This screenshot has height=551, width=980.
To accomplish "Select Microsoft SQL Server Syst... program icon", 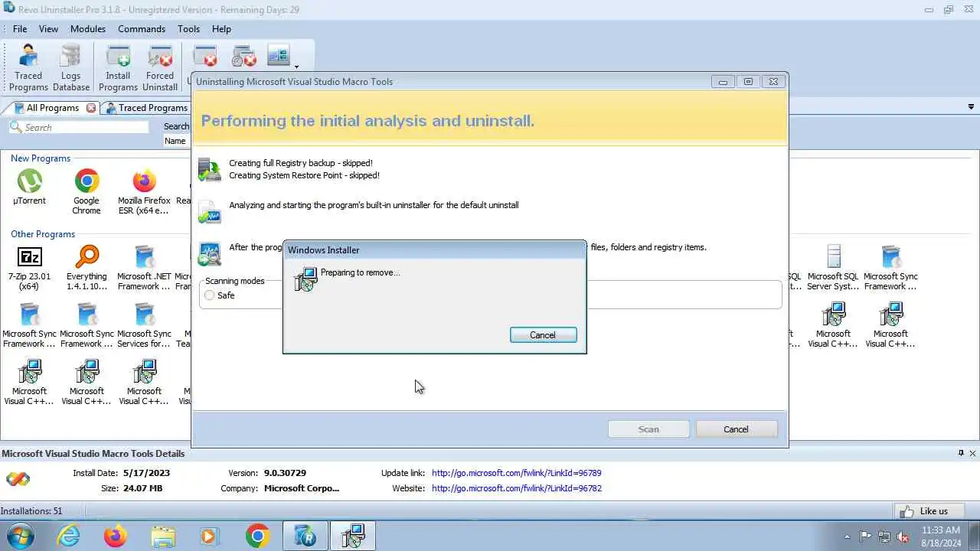I will (x=833, y=268).
